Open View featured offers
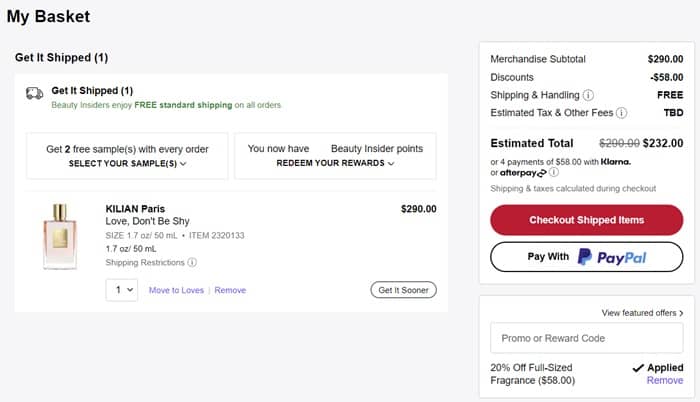 [643, 313]
